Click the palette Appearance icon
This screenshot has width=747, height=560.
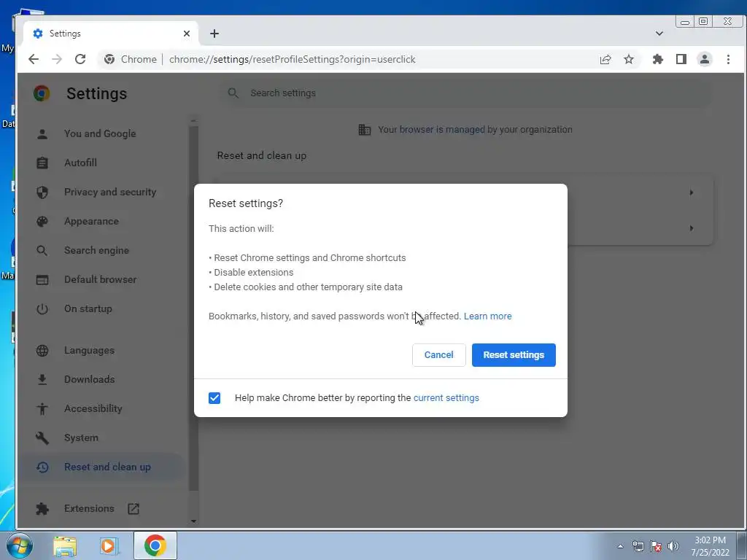(42, 222)
